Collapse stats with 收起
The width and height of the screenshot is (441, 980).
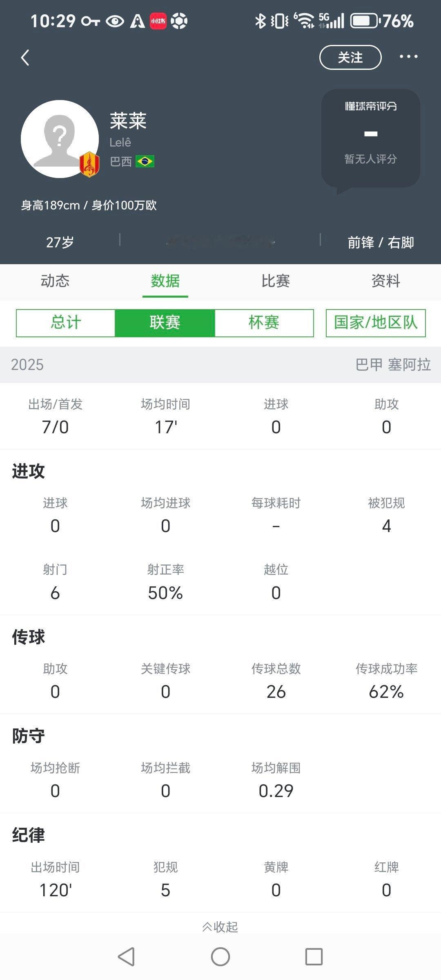pyautogui.click(x=220, y=927)
